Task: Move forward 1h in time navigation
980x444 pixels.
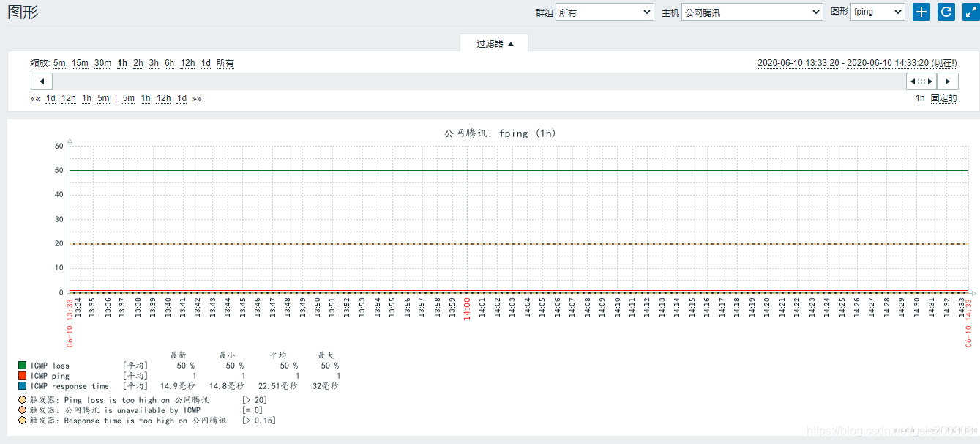Action: [x=146, y=98]
